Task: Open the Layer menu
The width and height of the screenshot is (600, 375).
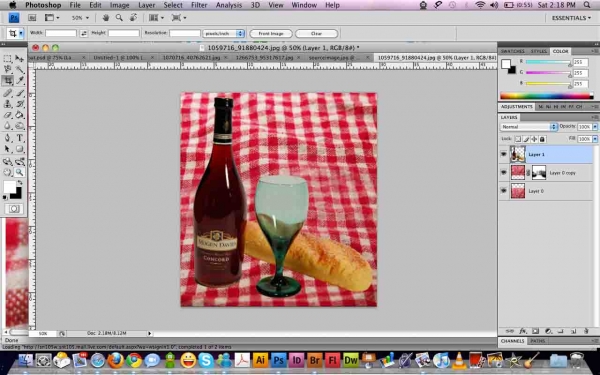Action: click(147, 5)
